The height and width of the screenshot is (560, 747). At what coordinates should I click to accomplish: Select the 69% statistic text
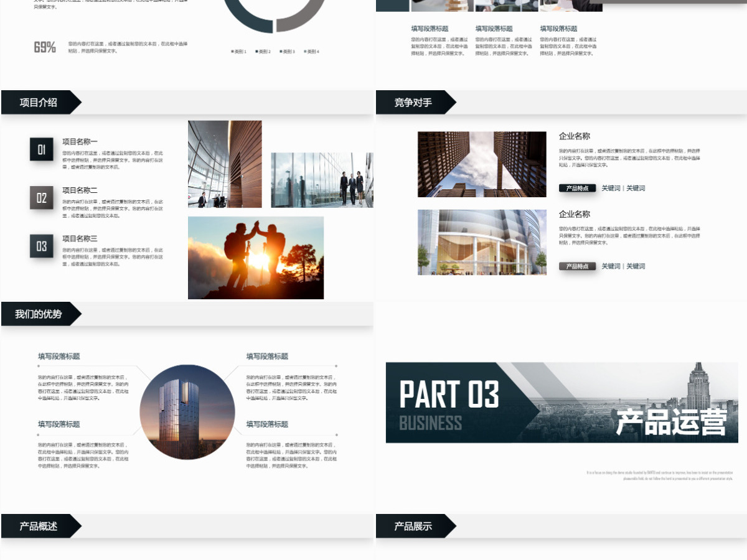45,47
